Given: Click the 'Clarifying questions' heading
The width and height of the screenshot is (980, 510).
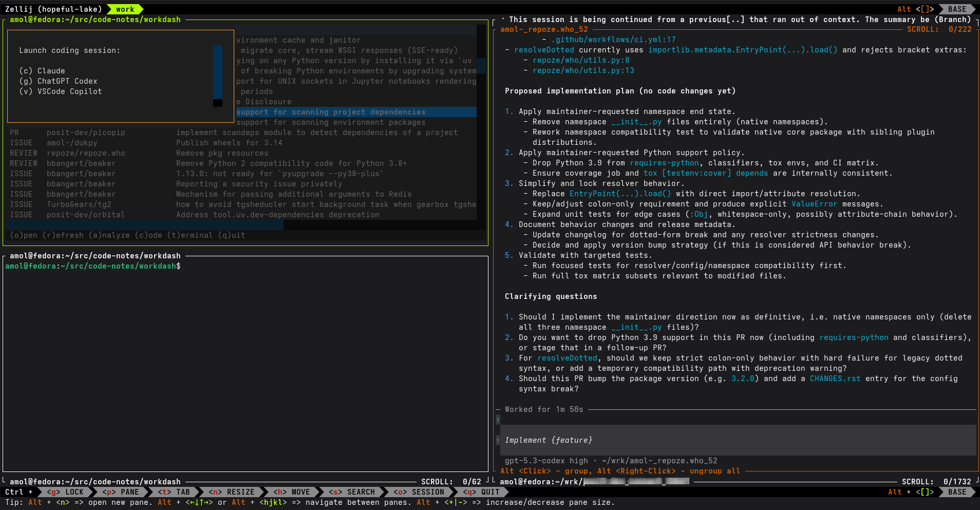Looking at the screenshot, I should point(551,296).
